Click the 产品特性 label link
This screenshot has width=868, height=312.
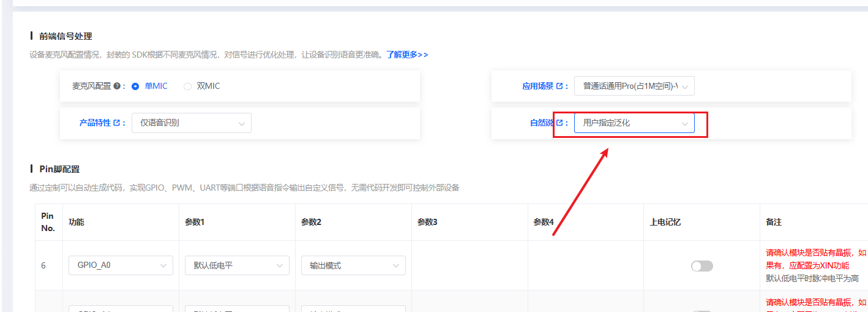[x=95, y=123]
